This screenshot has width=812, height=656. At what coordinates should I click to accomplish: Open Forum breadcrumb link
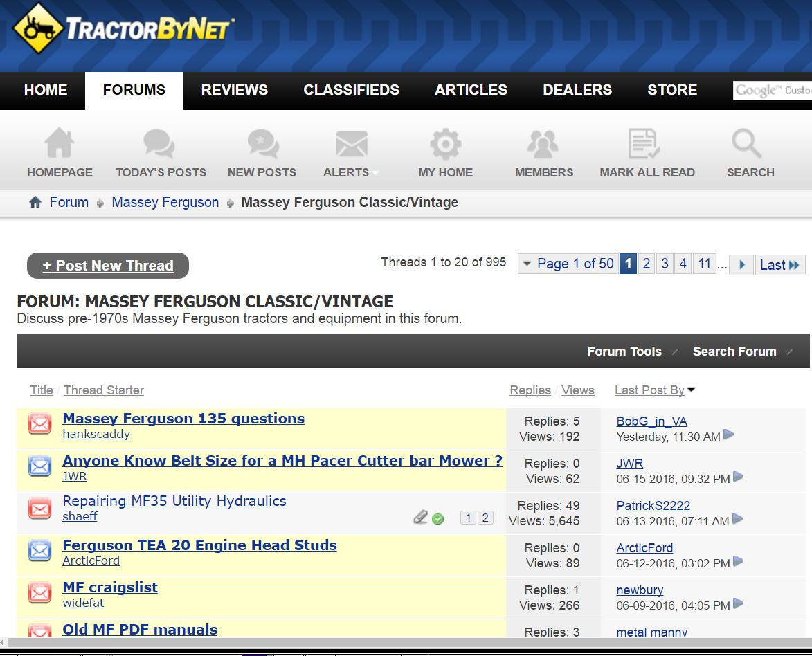pos(69,202)
